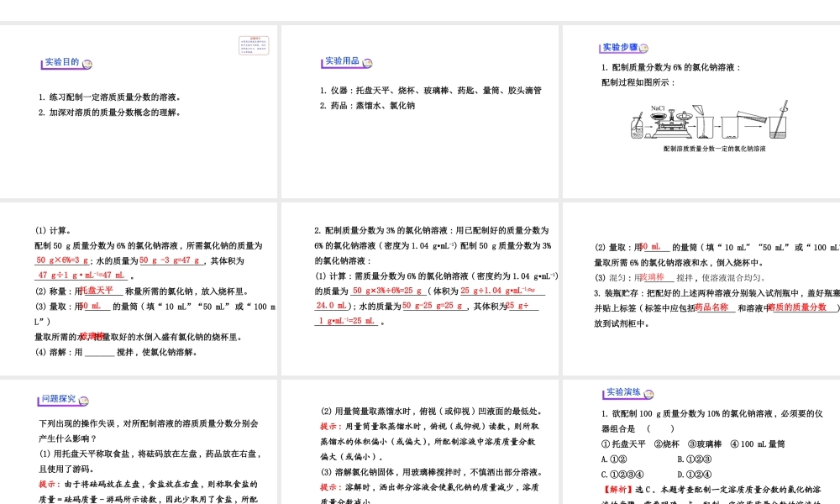Open the slide titled 实验目的

(x=139, y=112)
